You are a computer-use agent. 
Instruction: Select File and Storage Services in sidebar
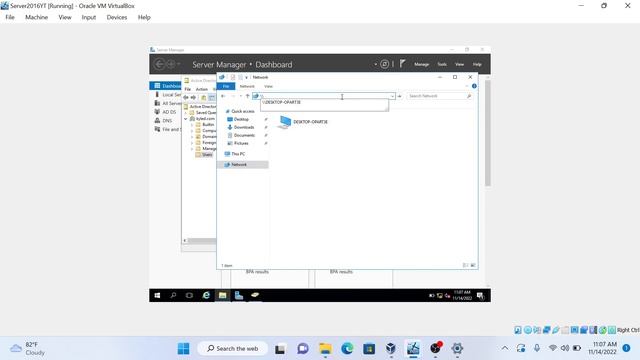[167, 129]
